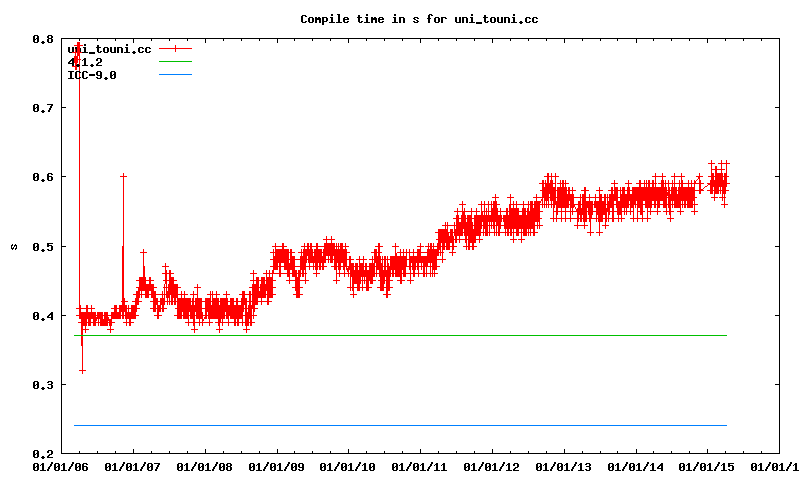Viewport: 800px width, 480px height.
Task: Click the lowest red data point at 0.32
Action: pos(82,370)
